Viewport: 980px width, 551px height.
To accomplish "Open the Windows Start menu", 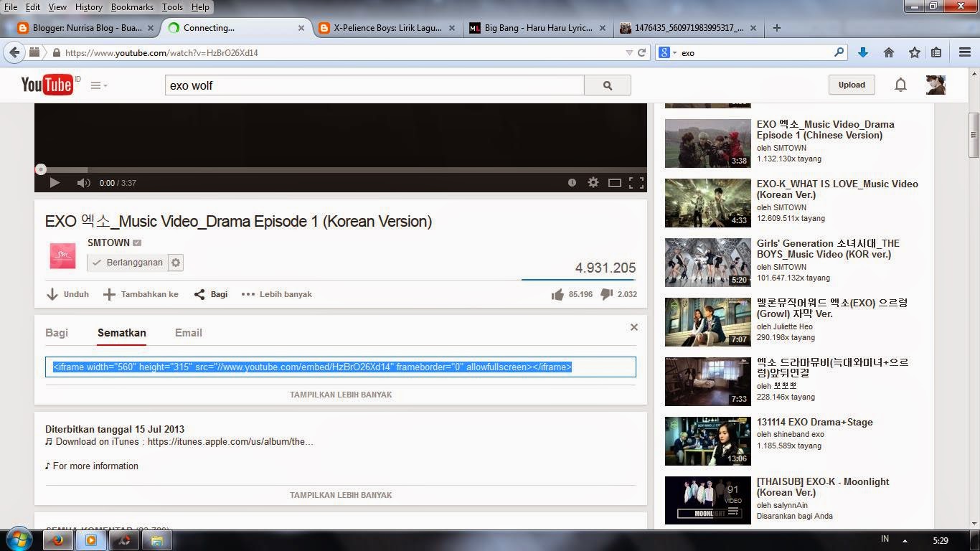I will [19, 540].
